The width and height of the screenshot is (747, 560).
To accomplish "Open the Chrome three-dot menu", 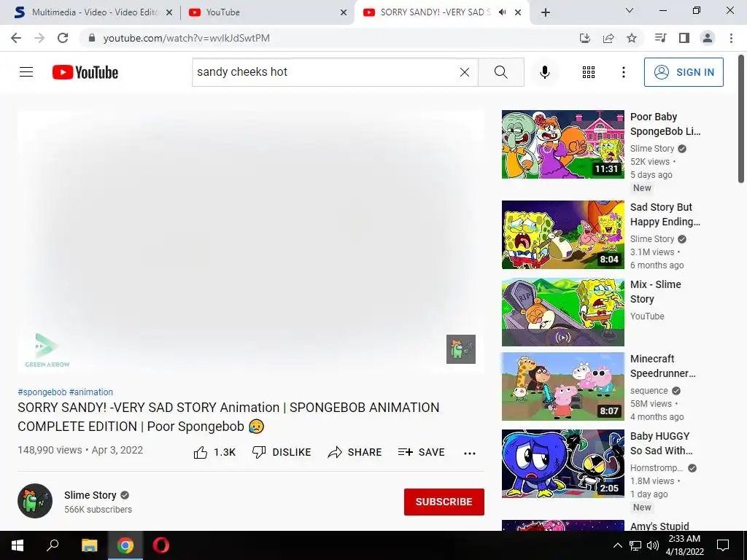I will pyautogui.click(x=731, y=38).
